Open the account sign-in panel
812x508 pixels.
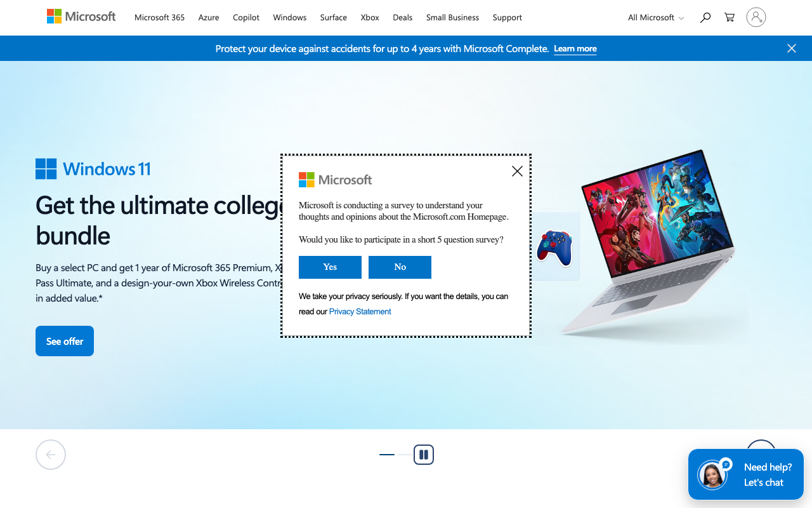click(x=756, y=17)
